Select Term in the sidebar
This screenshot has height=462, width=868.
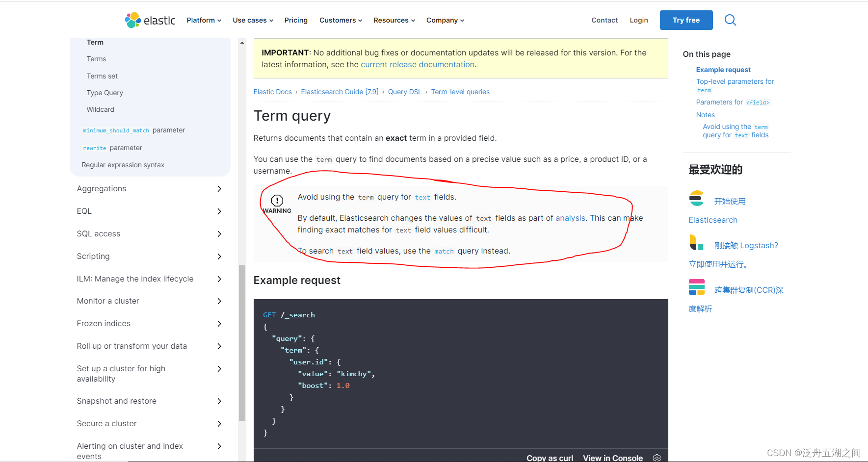pos(95,42)
